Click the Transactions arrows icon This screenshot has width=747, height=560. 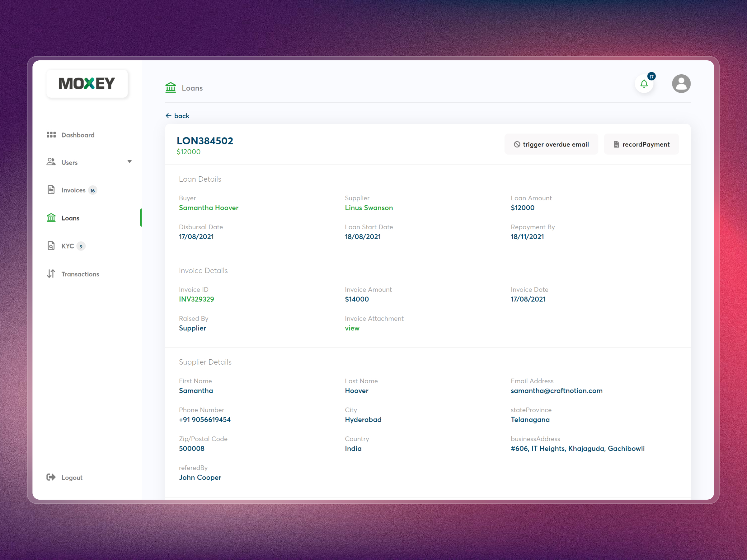click(x=51, y=274)
